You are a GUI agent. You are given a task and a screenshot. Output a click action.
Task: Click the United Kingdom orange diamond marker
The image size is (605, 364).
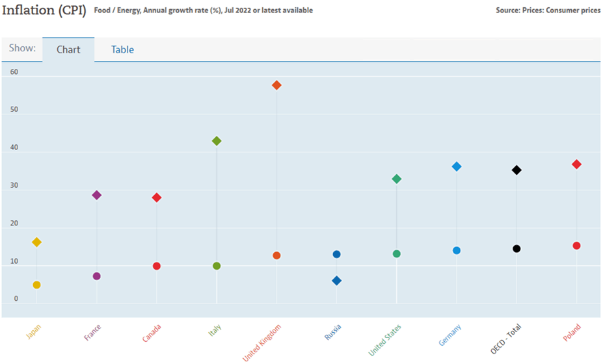point(276,85)
